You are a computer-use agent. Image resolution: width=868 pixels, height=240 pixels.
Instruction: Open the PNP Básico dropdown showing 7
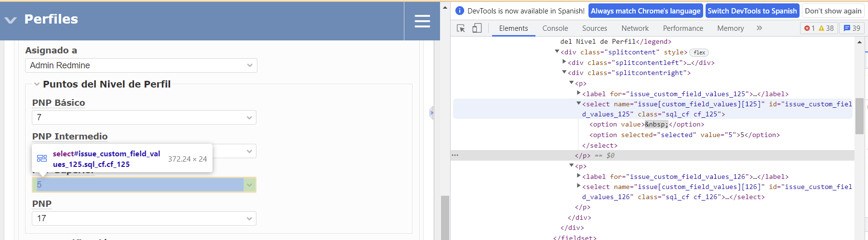click(144, 117)
